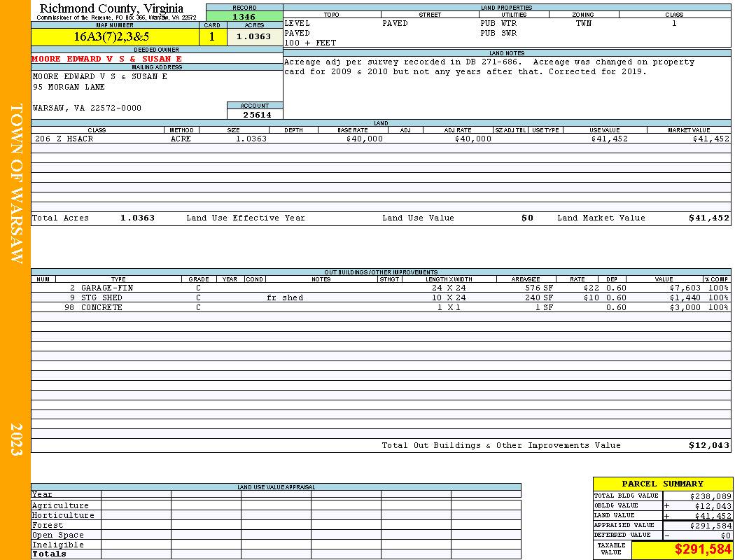Select the CONCRETE improvement row
735x560 pixels.
coord(381,307)
